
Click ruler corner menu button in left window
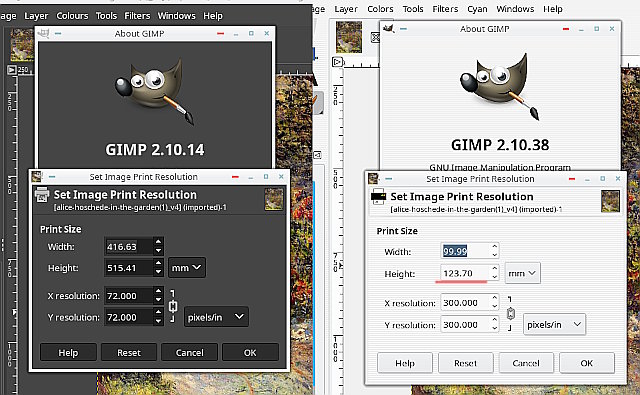click(12, 70)
